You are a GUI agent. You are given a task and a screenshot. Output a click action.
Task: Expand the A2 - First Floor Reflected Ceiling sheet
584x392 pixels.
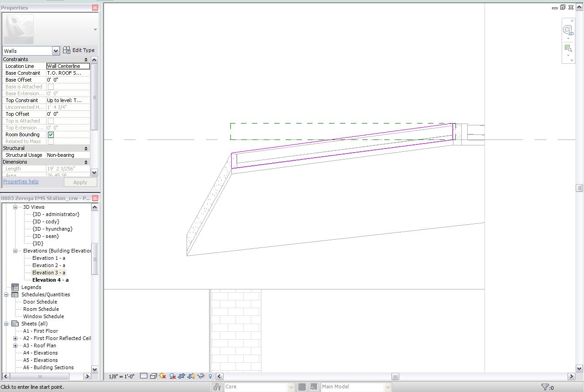pyautogui.click(x=15, y=338)
